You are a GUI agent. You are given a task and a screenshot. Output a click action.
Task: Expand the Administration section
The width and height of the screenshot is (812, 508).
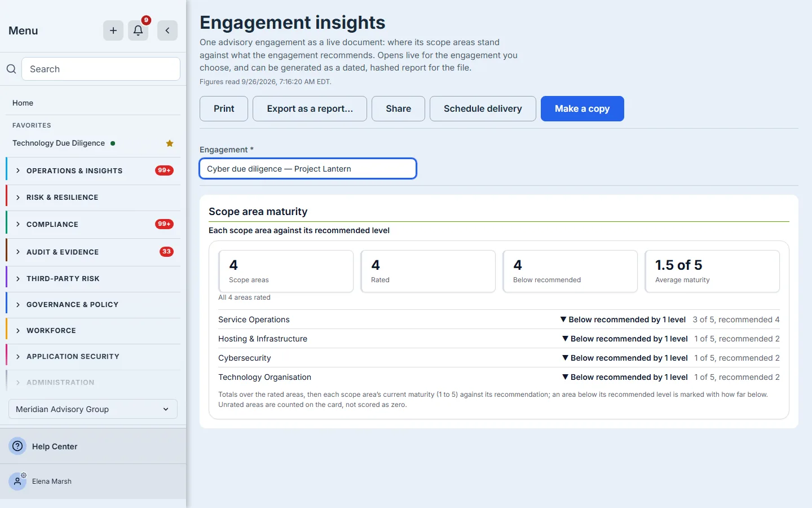(x=93, y=383)
